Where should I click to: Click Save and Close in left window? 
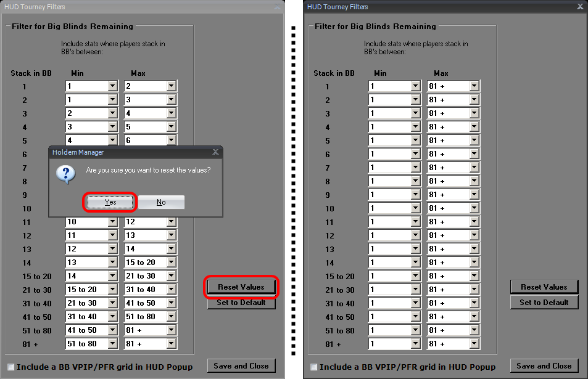tap(241, 366)
